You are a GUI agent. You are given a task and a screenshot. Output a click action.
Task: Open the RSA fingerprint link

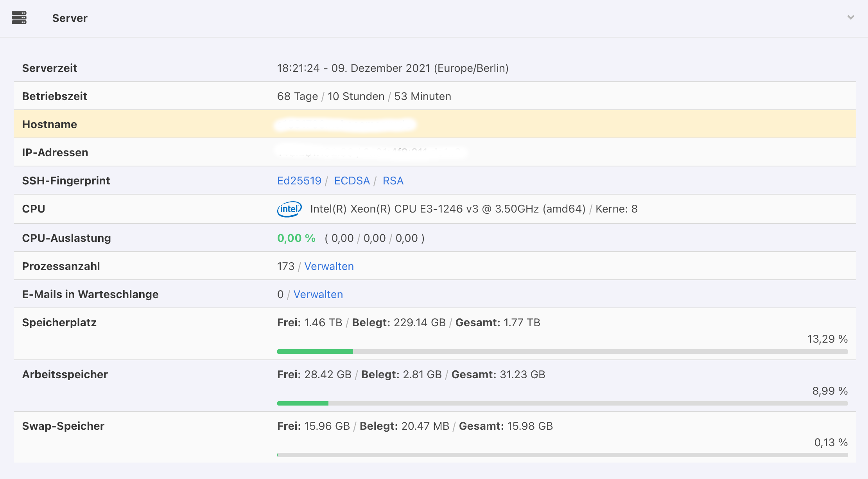[393, 181]
